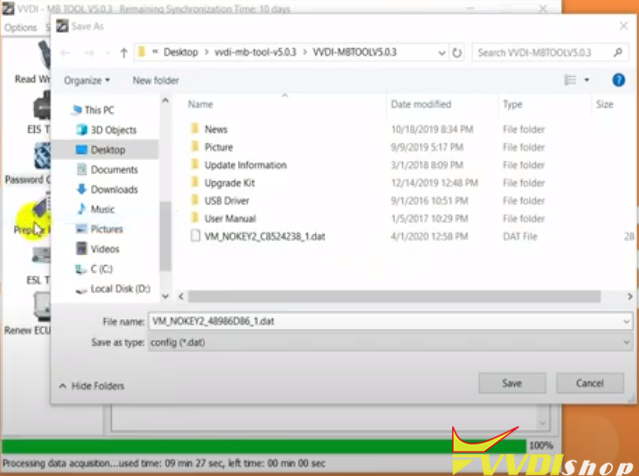Select the Update Information folder
The width and height of the screenshot is (639, 476).
click(x=239, y=165)
